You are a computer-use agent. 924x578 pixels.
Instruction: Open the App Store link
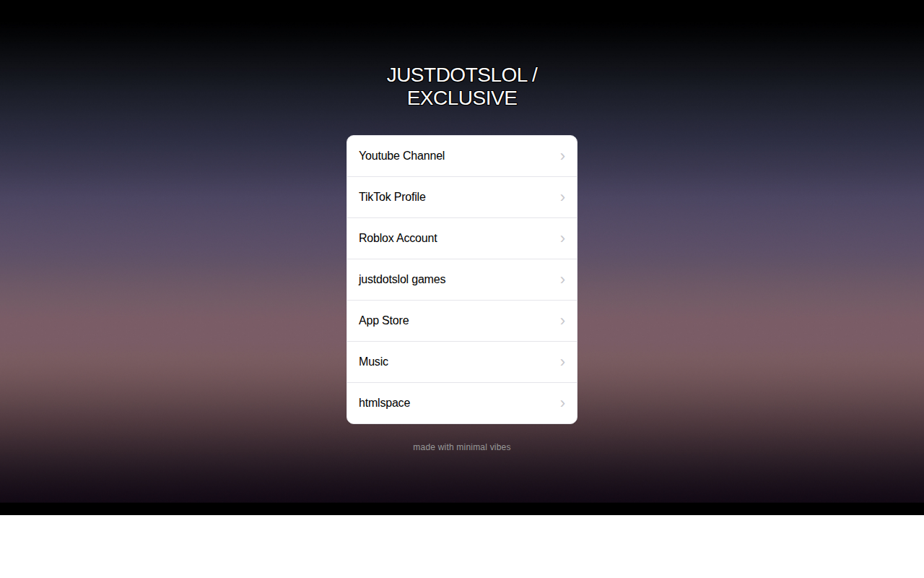point(462,321)
